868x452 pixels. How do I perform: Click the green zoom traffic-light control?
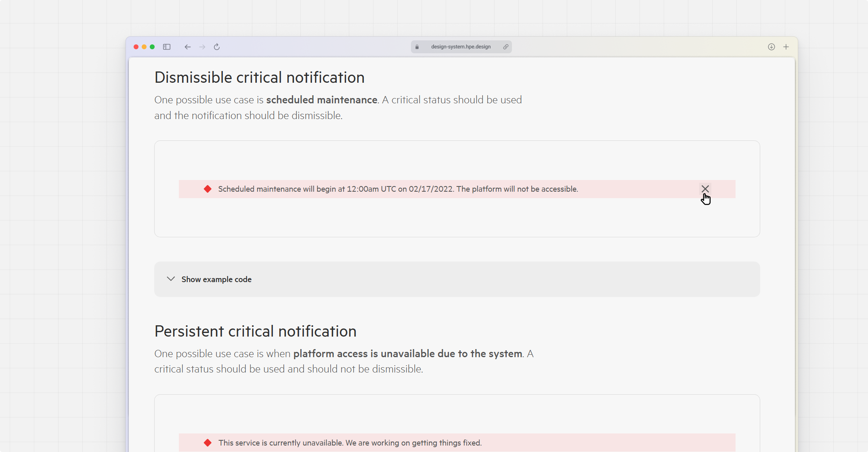click(152, 47)
